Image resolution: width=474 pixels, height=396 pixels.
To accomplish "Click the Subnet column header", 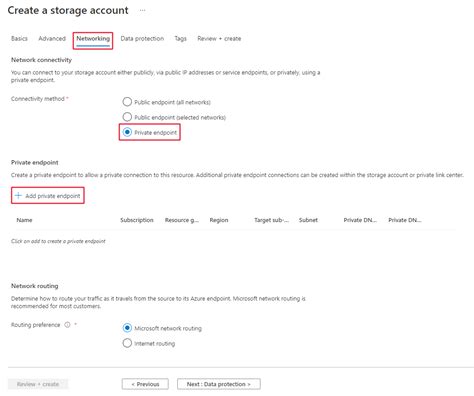I will pyautogui.click(x=308, y=220).
